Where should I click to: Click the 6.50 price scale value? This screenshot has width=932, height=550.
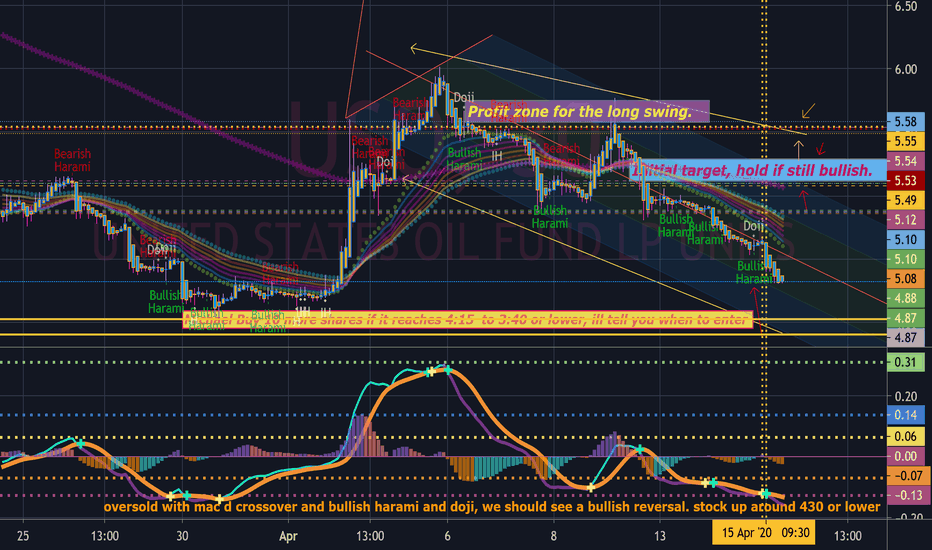(905, 6)
